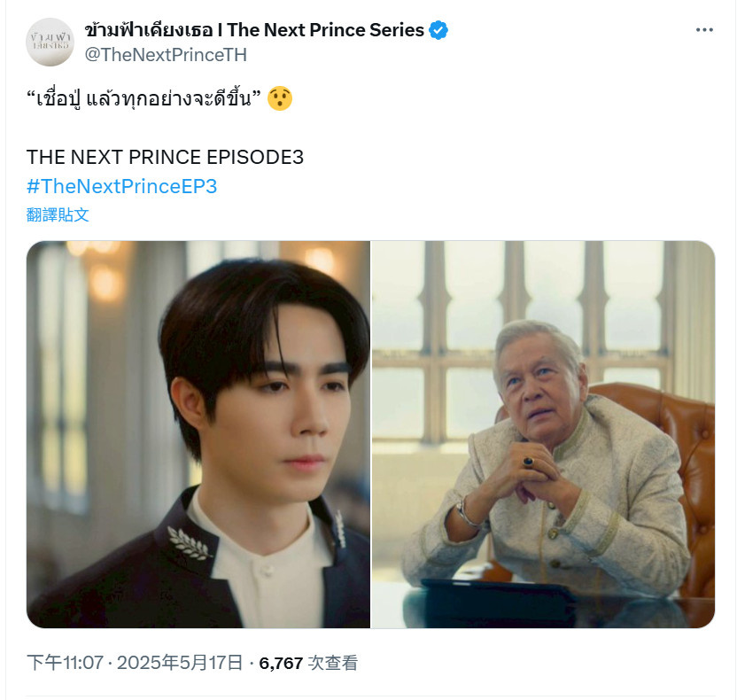Open the three-dot more options menu
This screenshot has height=700, width=737.
point(704,30)
